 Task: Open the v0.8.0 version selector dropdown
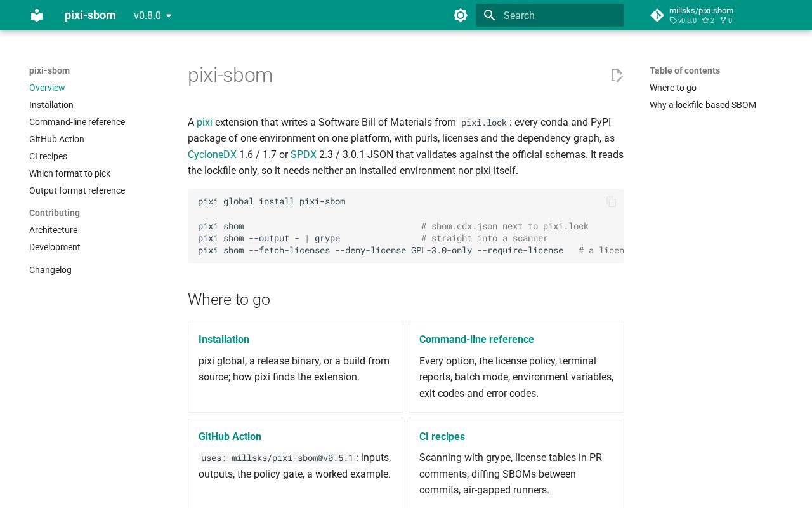point(153,15)
